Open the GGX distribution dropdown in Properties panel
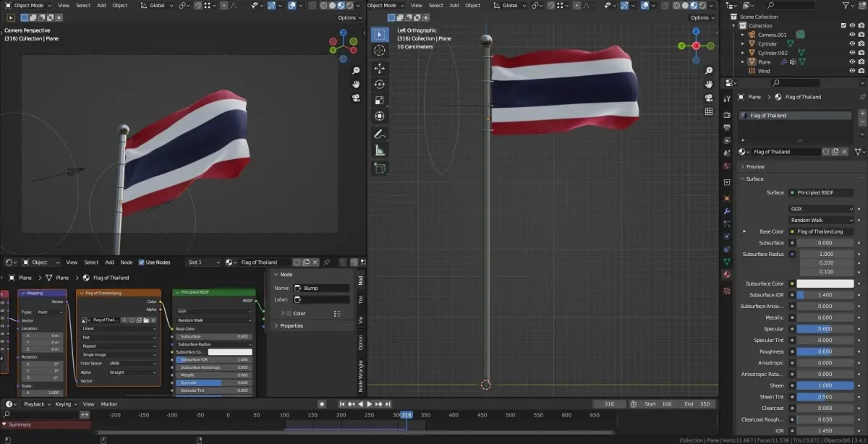The height and width of the screenshot is (444, 868). [x=821, y=208]
